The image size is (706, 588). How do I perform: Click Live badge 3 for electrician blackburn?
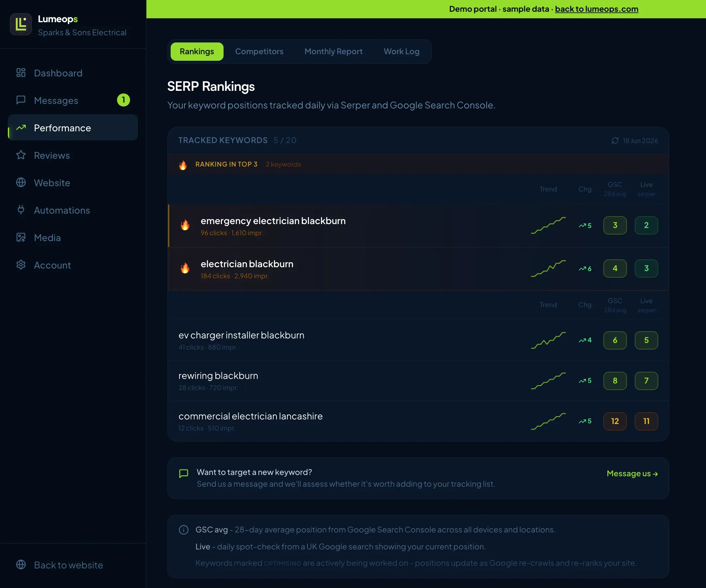point(646,268)
